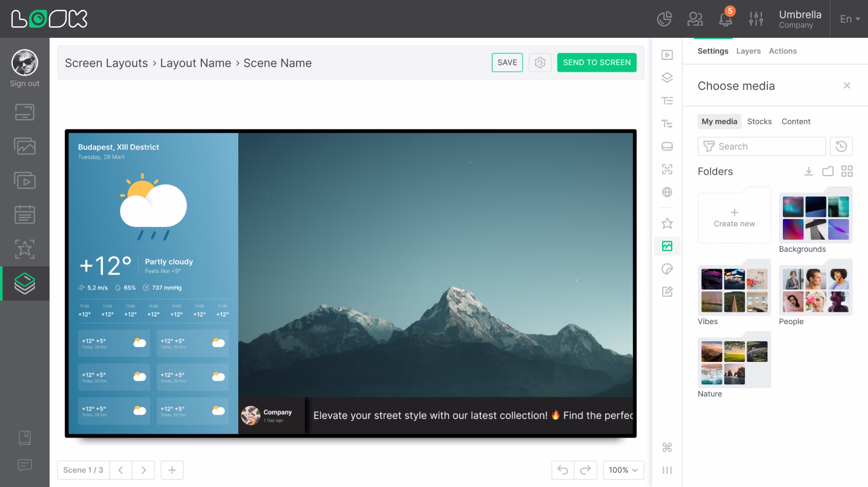Open the Screens icon in left sidebar
Viewport: 868px width, 487px height.
[x=24, y=112]
